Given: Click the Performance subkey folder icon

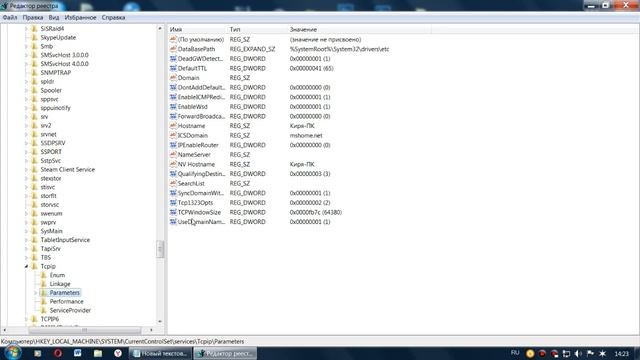Looking at the screenshot, I should coord(44,302).
